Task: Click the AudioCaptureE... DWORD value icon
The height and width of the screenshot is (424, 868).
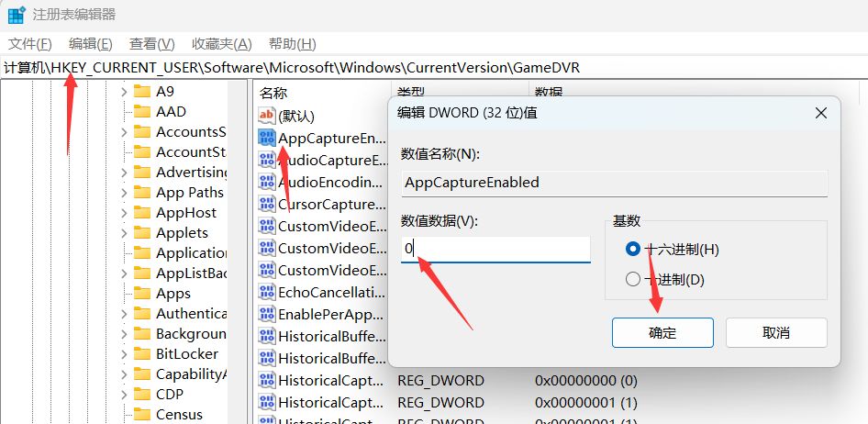Action: click(x=267, y=160)
